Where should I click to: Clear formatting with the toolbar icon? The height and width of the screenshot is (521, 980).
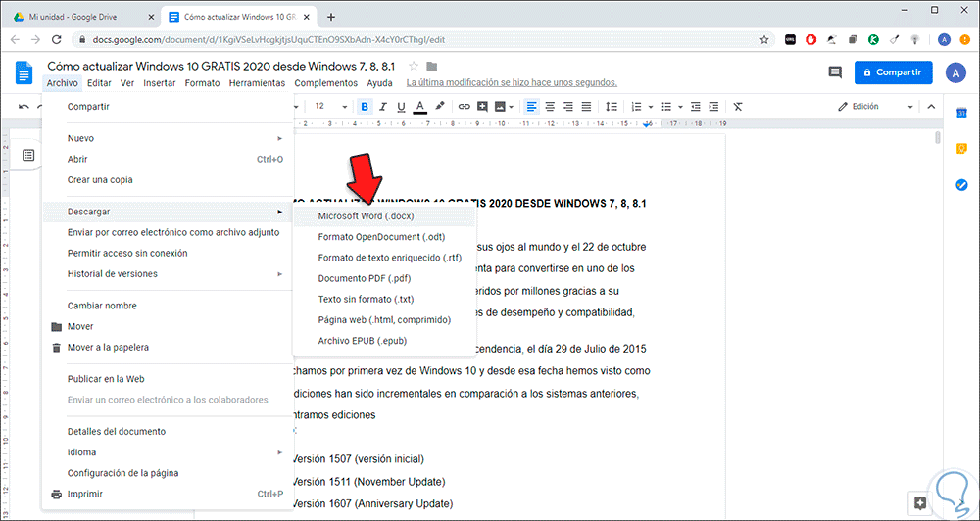738,106
